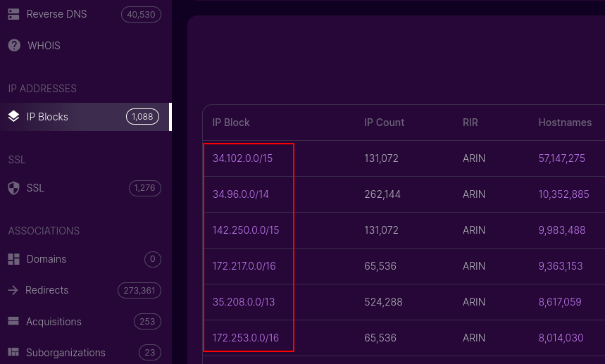Click the Redirects arrow icon

click(x=13, y=290)
